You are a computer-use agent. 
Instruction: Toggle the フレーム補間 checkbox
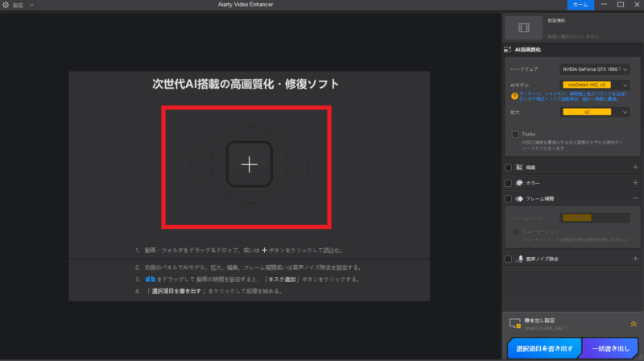click(507, 198)
